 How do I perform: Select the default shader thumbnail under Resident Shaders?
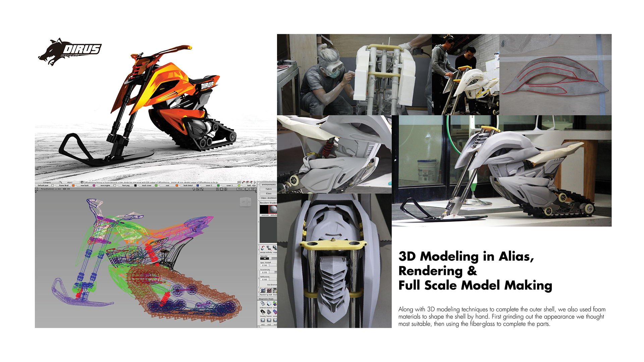pos(274,210)
